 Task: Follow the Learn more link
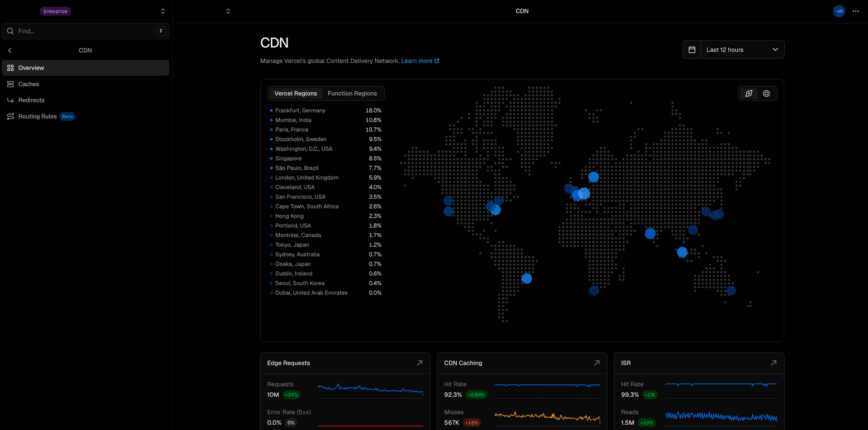click(x=420, y=61)
